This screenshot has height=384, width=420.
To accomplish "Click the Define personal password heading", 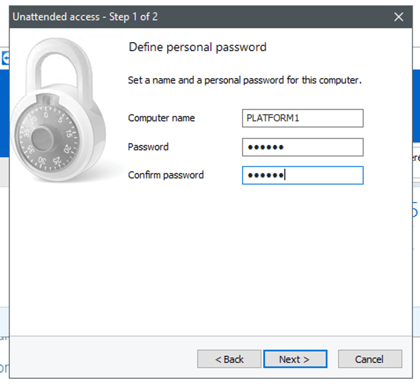I will coord(198,47).
